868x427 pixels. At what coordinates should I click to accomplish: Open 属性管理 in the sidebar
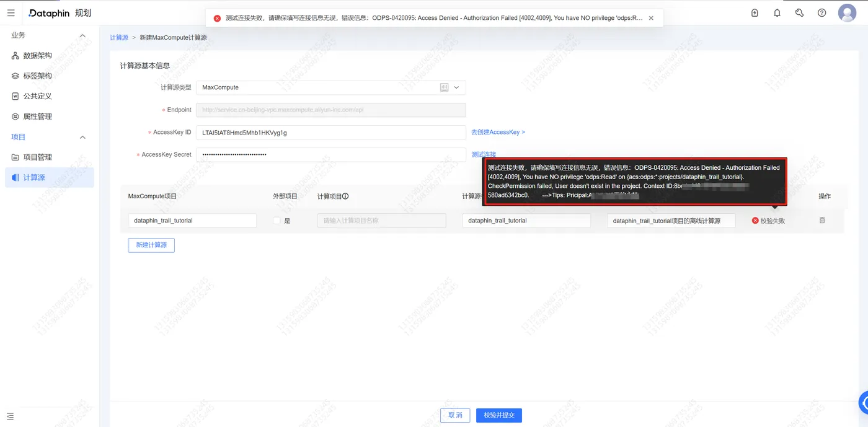(50, 117)
